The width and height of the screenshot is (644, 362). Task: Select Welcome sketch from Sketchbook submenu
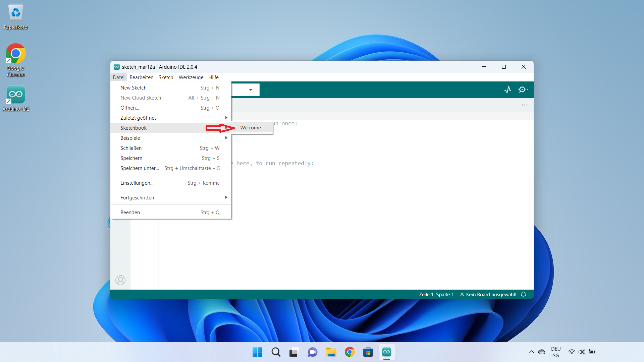(250, 127)
